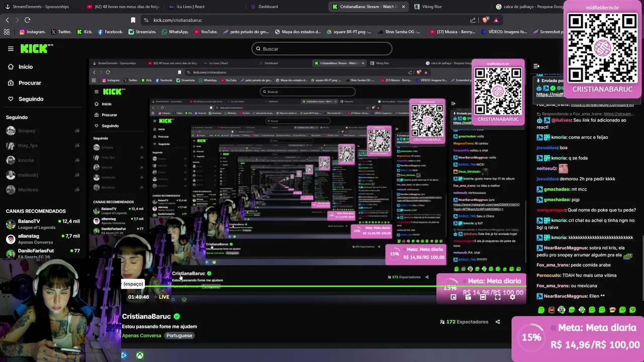Open the (37) Musica - Benny bookmark

pyautogui.click(x=452, y=32)
